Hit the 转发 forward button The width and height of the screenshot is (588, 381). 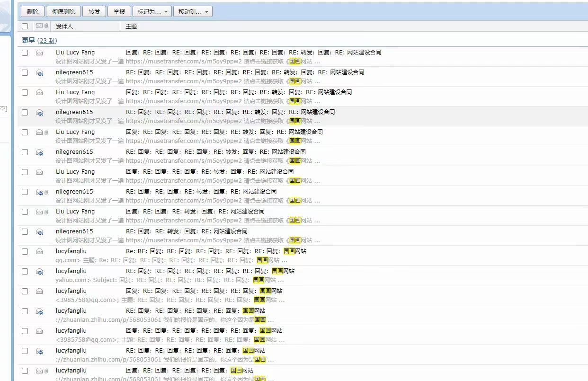[94, 12]
